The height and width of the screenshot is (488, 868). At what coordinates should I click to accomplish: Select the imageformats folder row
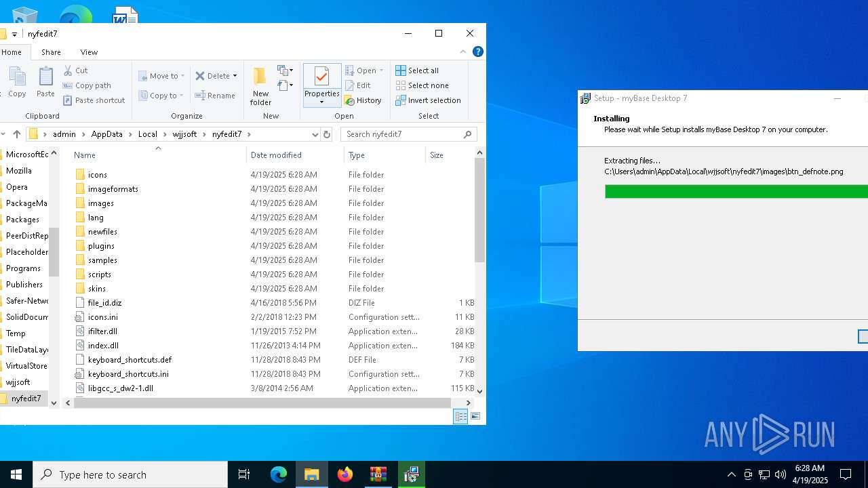[274, 189]
